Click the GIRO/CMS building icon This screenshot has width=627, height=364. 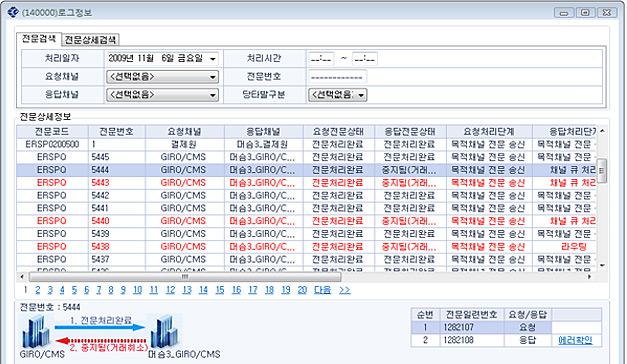(37, 331)
